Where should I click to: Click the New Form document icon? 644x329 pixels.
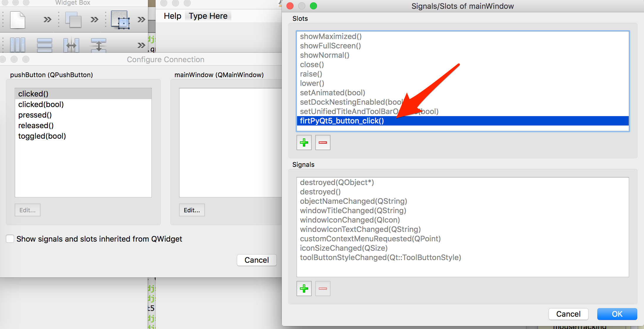[17, 20]
